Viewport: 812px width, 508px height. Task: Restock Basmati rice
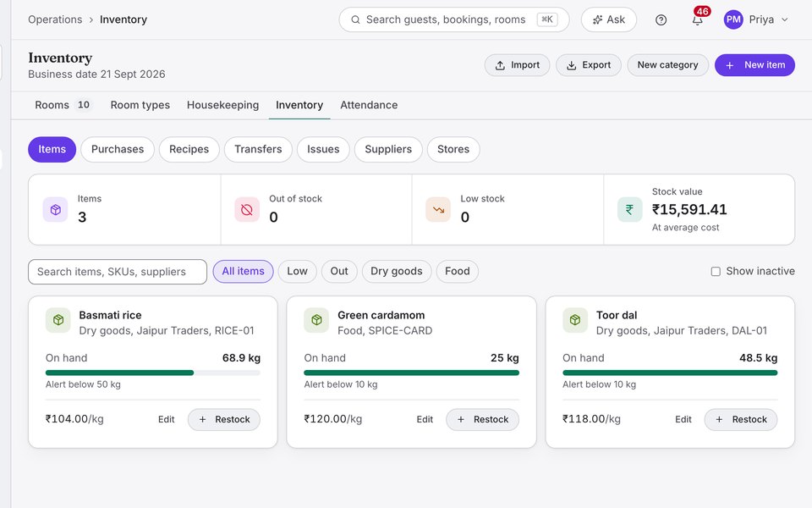(223, 419)
